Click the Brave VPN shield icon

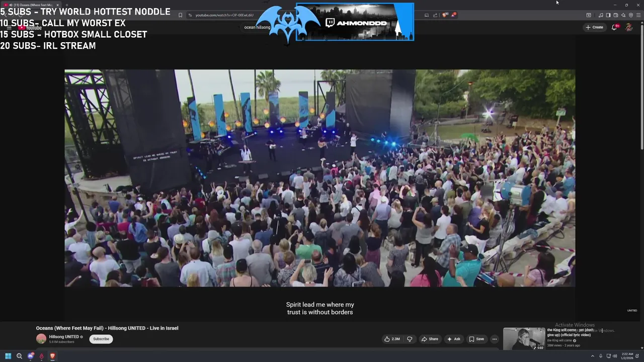(631, 15)
